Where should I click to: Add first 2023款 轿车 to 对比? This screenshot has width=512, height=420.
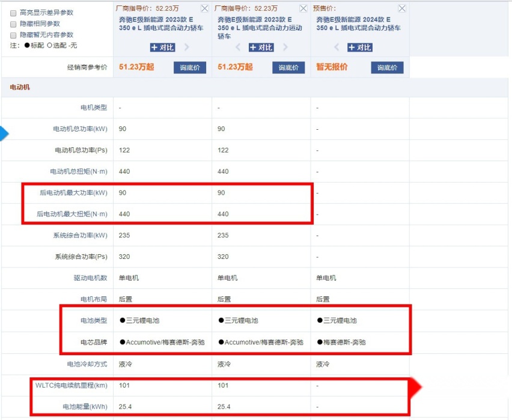[x=163, y=47]
